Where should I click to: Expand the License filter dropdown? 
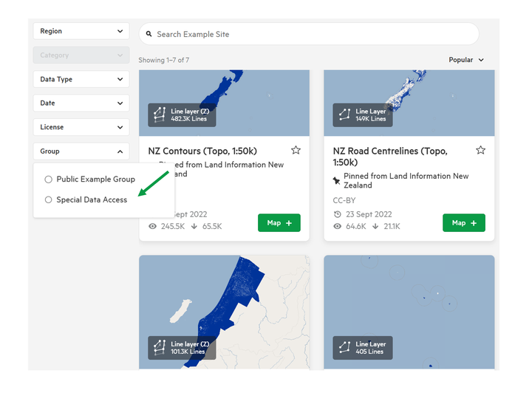(x=81, y=127)
